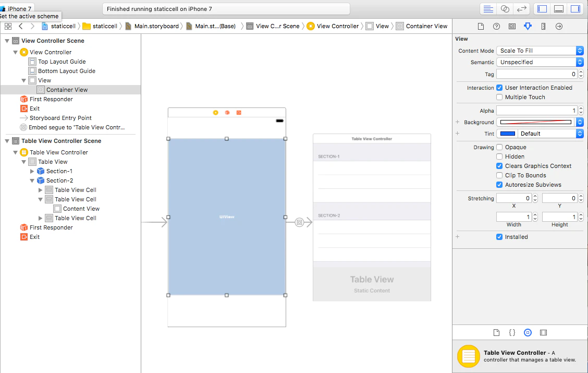Select Top Layout Guide in the outline

coord(62,62)
